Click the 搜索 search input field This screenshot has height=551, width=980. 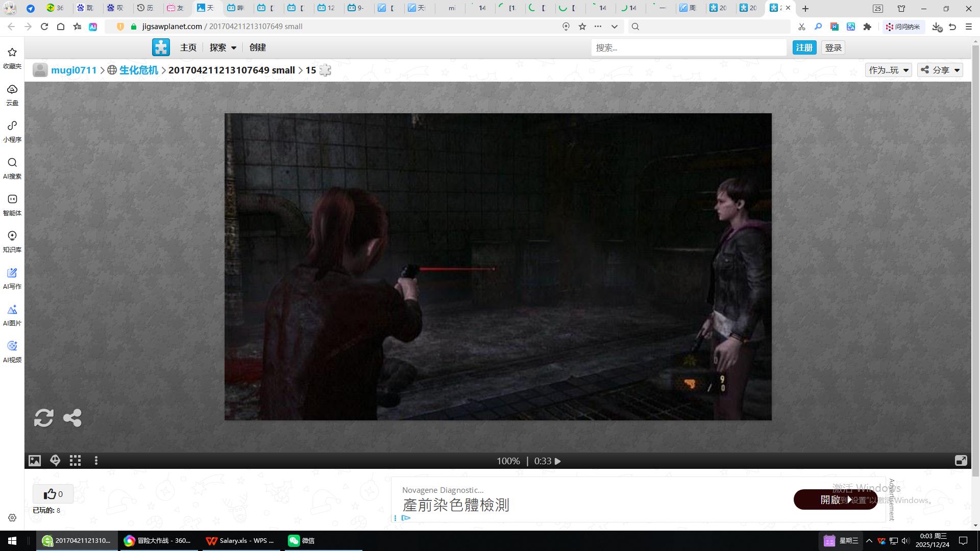tap(688, 47)
